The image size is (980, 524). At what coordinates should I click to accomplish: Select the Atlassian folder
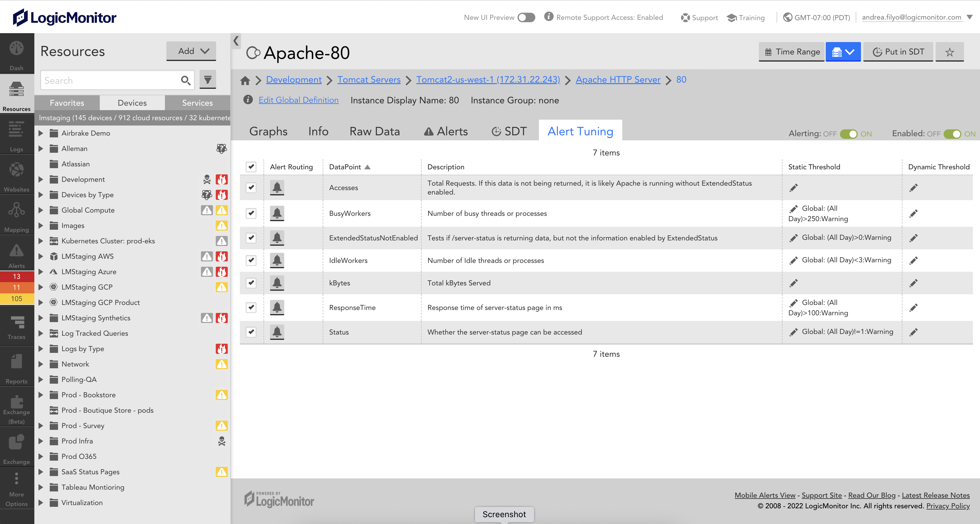tap(75, 164)
